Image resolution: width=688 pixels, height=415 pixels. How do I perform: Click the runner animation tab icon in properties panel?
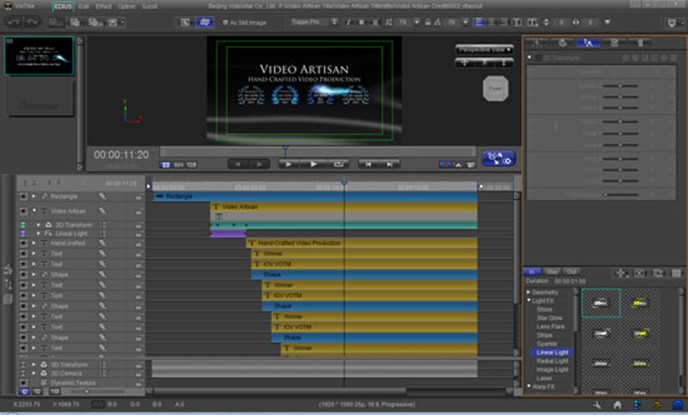[588, 43]
